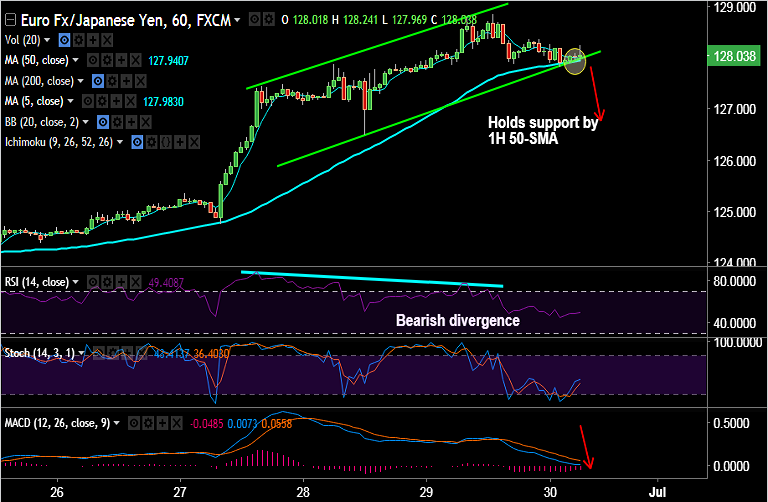This screenshot has height=502, width=768.
Task: Click plus icon on MACD row
Action: pyautogui.click(x=163, y=423)
